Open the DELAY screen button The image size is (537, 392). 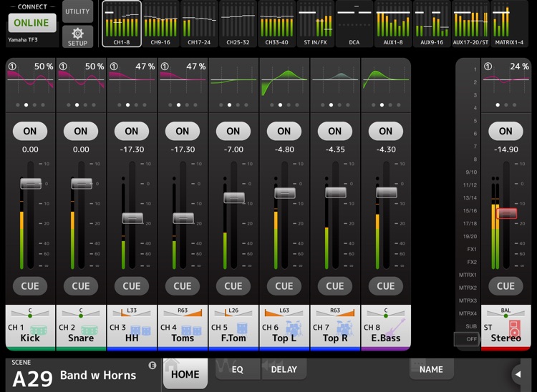coord(284,369)
